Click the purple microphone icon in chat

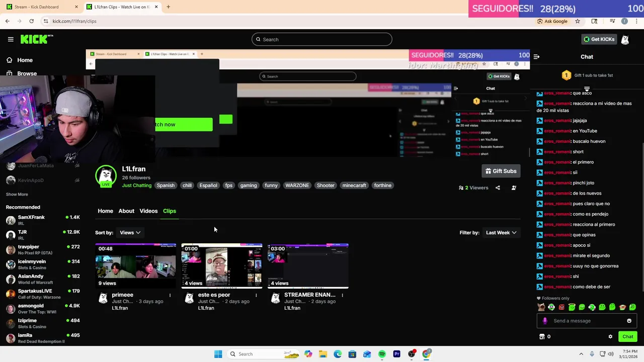(545, 321)
